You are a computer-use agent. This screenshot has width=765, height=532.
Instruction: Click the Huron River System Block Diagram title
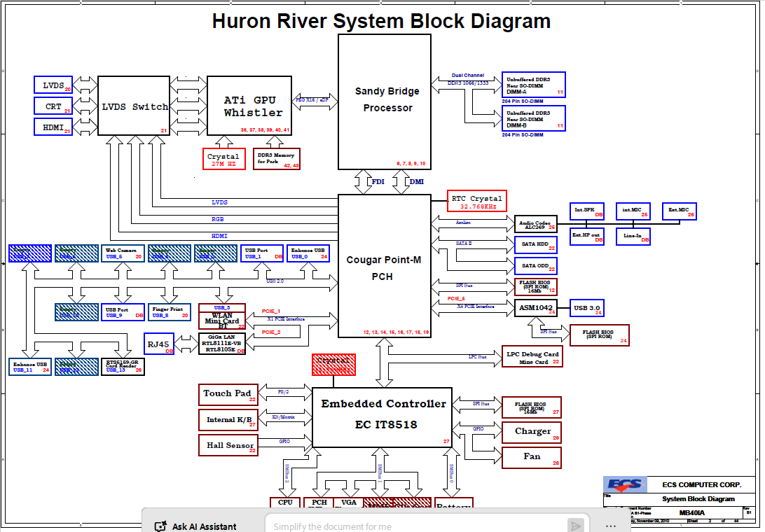[382, 21]
